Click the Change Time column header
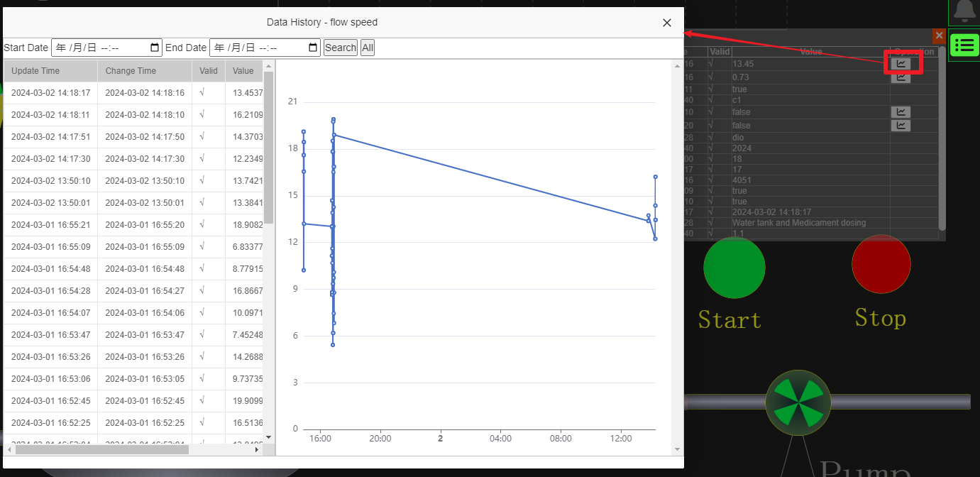 (145, 71)
